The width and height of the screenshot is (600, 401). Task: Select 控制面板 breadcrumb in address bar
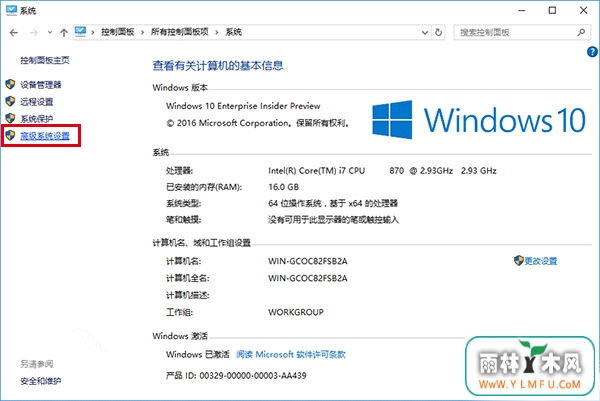(117, 32)
